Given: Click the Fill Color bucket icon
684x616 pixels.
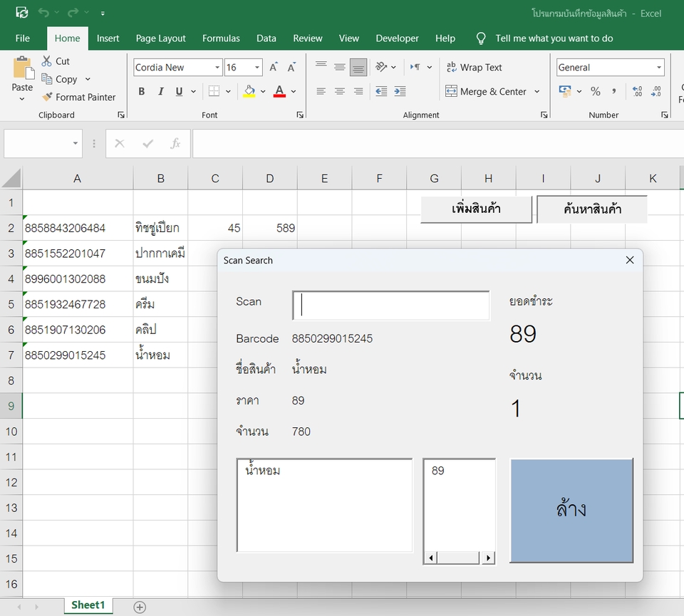Looking at the screenshot, I should click(x=248, y=91).
